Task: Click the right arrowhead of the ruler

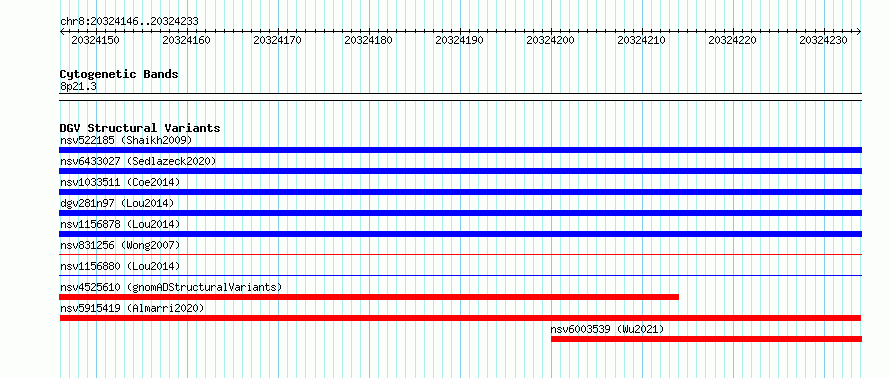Action: [859, 31]
